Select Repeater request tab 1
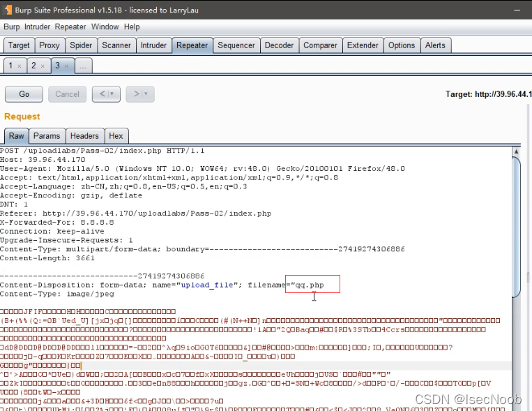Image resolution: width=532 pixels, height=411 pixels. pyautogui.click(x=11, y=66)
